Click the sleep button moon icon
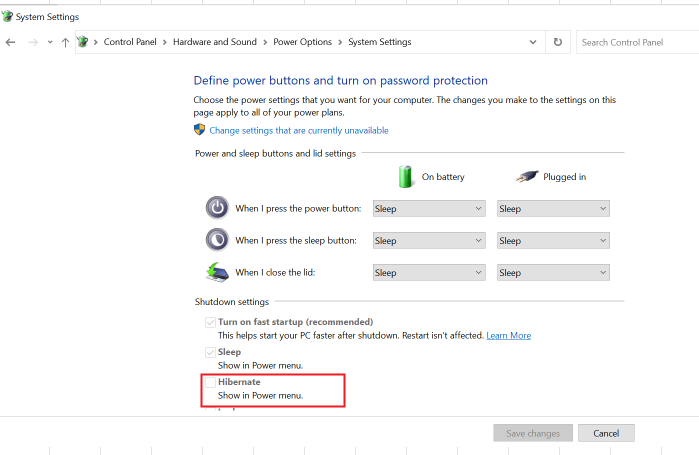699x455 pixels. pos(217,240)
